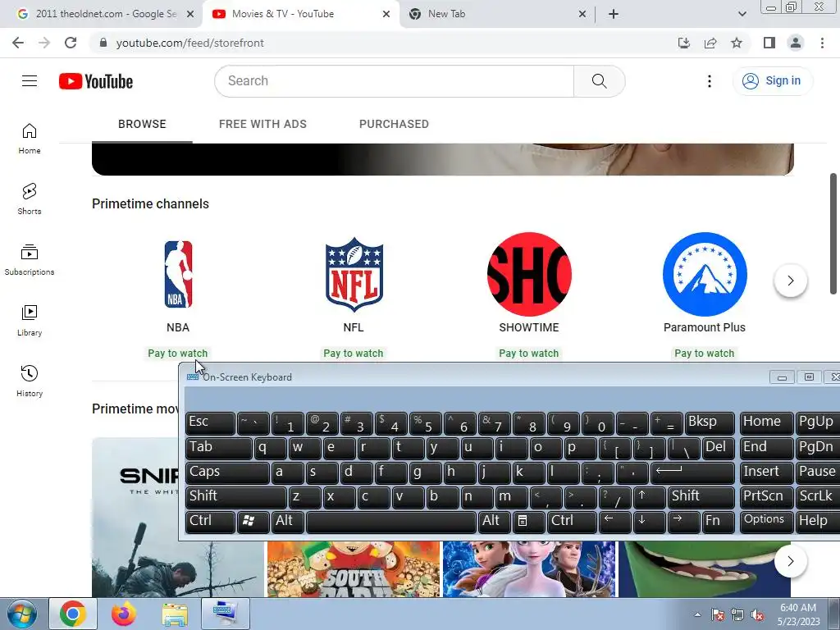
Task: Click the search magnifier button
Action: [599, 81]
